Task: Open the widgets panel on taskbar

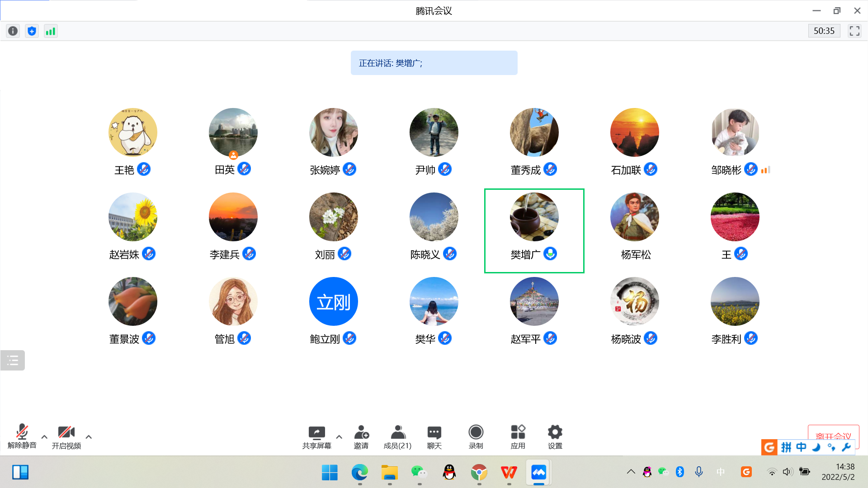Action: tap(20, 473)
